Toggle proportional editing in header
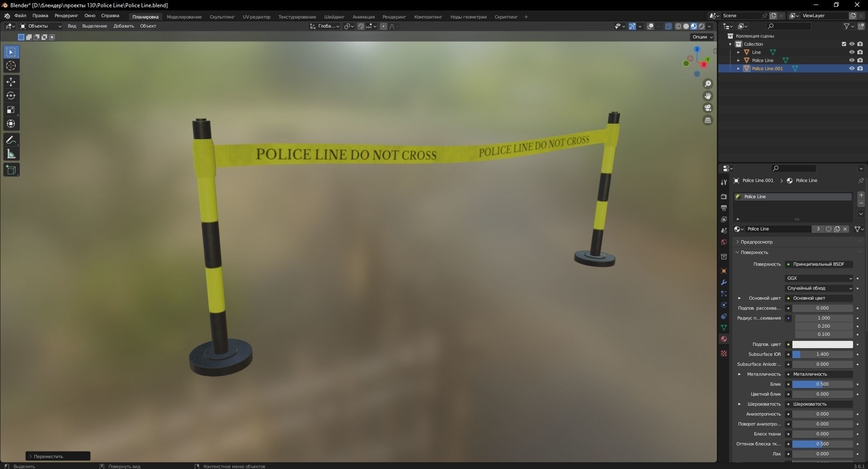Image resolution: width=868 pixels, height=469 pixels. (384, 26)
